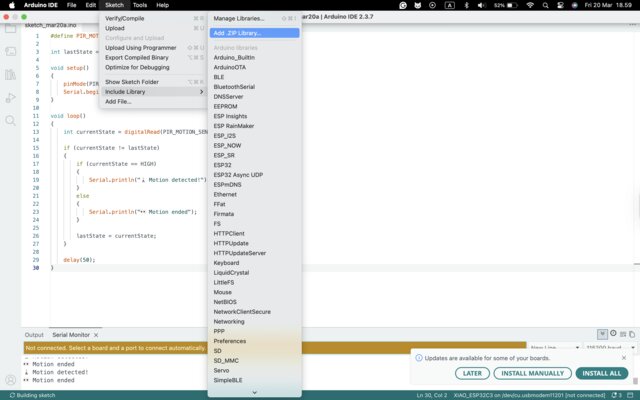Click the volume icon in menu bar

(482, 5)
